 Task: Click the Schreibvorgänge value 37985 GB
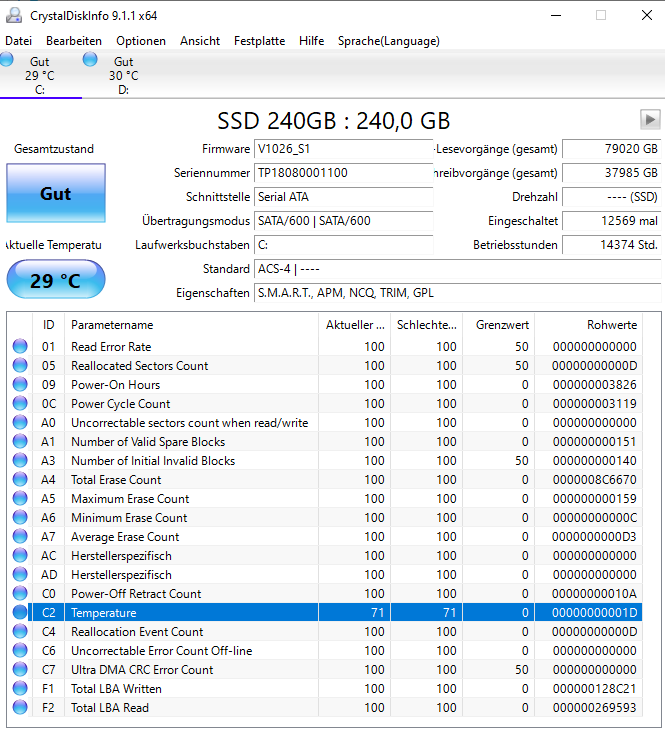(x=611, y=173)
